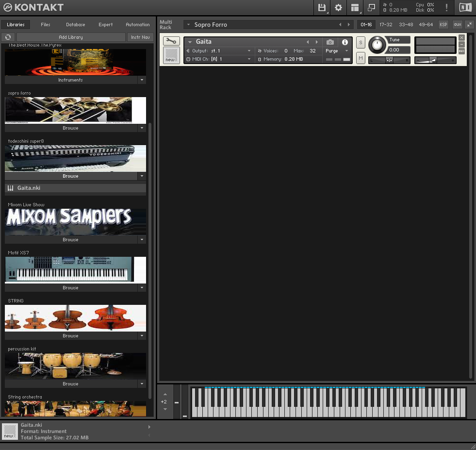The image size is (476, 450).
Task: Click Add Library button
Action: [71, 37]
